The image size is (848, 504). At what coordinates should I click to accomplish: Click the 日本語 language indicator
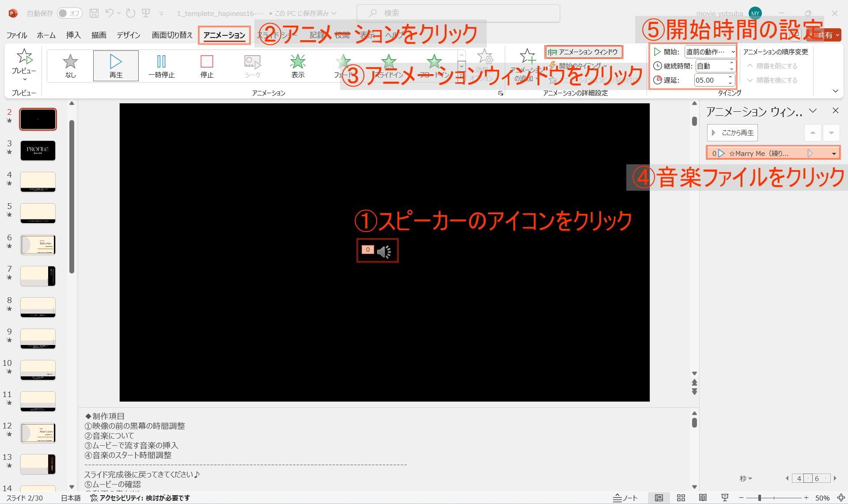71,498
